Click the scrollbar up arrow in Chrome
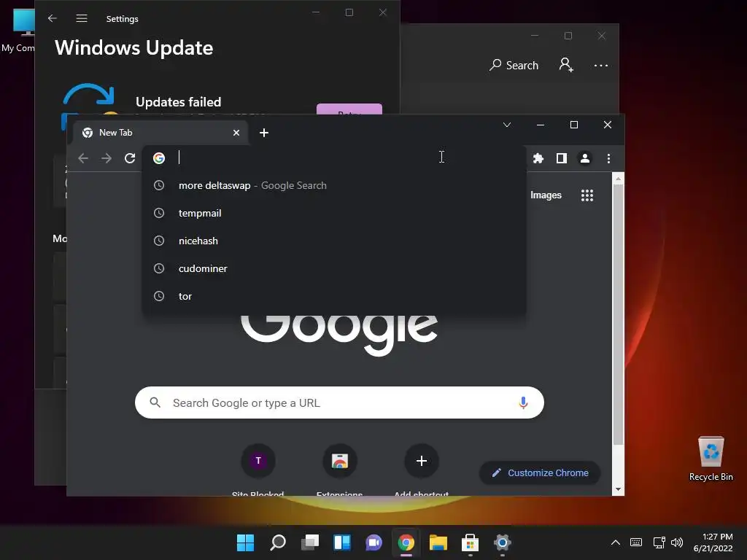Screen dimensions: 747x560 point(618,179)
